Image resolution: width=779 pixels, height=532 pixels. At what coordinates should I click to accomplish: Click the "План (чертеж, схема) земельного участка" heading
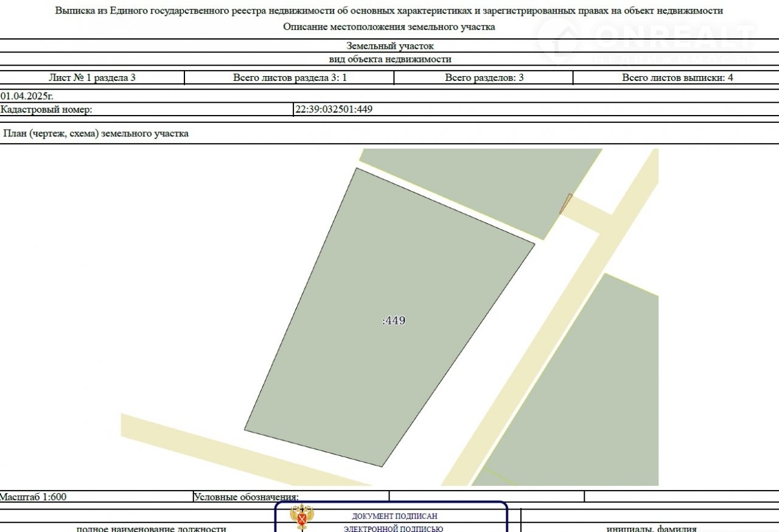(96, 134)
